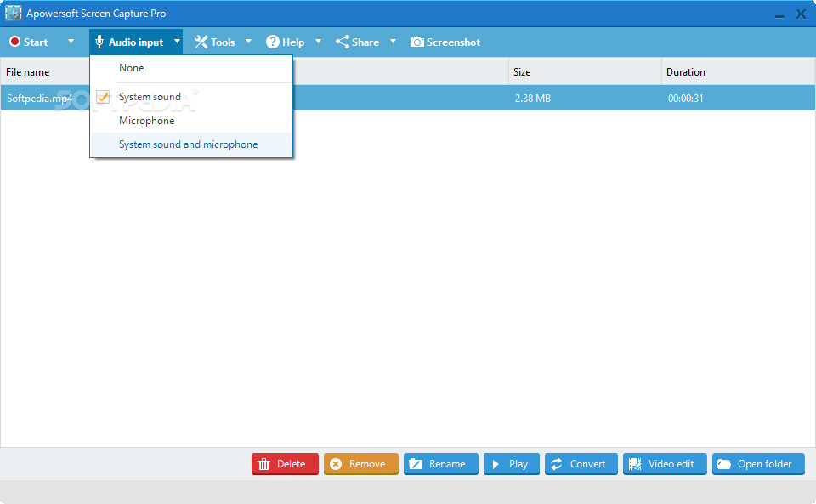Close the Screen Capture Pro window
Screen dimensions: 816x504
(801, 14)
